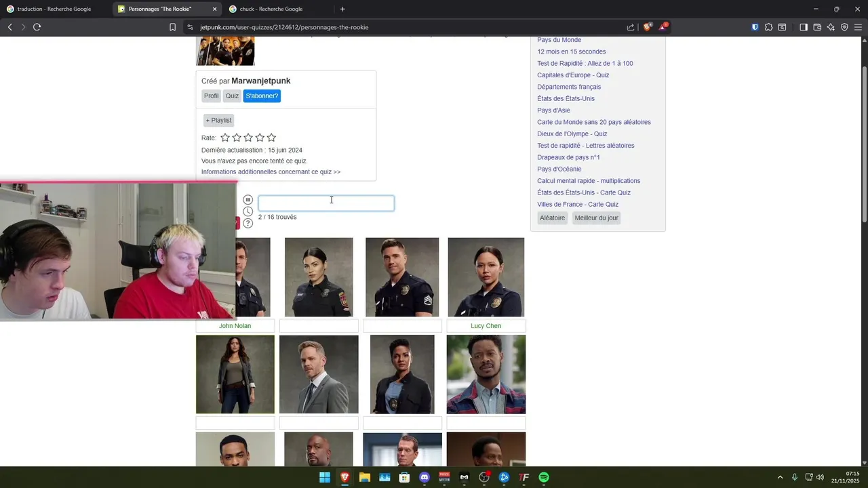The image size is (868, 488).
Task: Rate the quiz with the fifth star
Action: [x=271, y=138]
